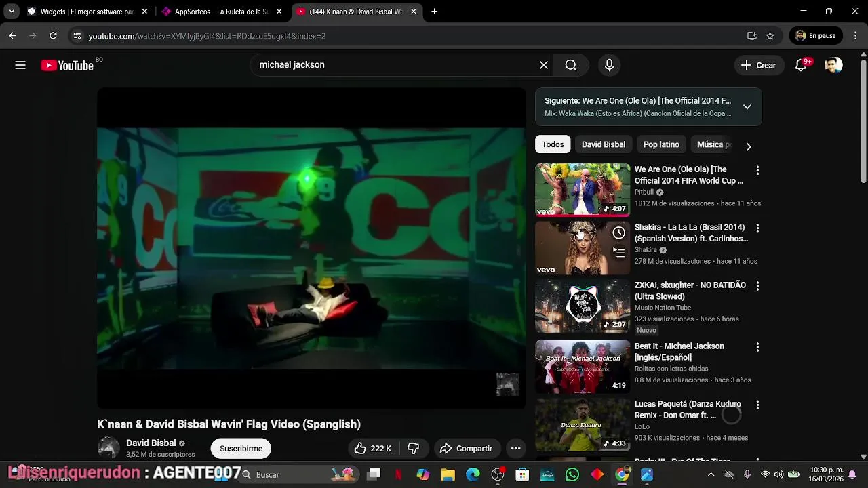This screenshot has height=488, width=868.
Task: Like the video (222 K)
Action: coord(372,449)
